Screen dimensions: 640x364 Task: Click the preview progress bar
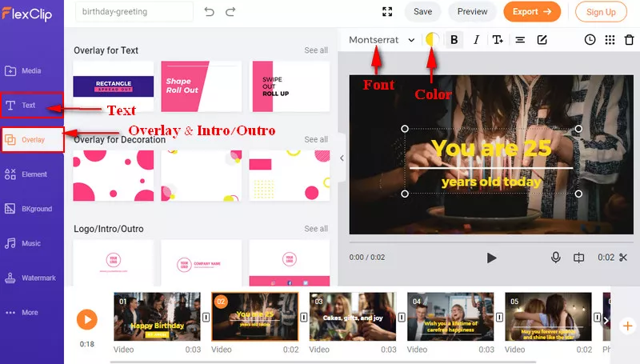[x=491, y=242]
